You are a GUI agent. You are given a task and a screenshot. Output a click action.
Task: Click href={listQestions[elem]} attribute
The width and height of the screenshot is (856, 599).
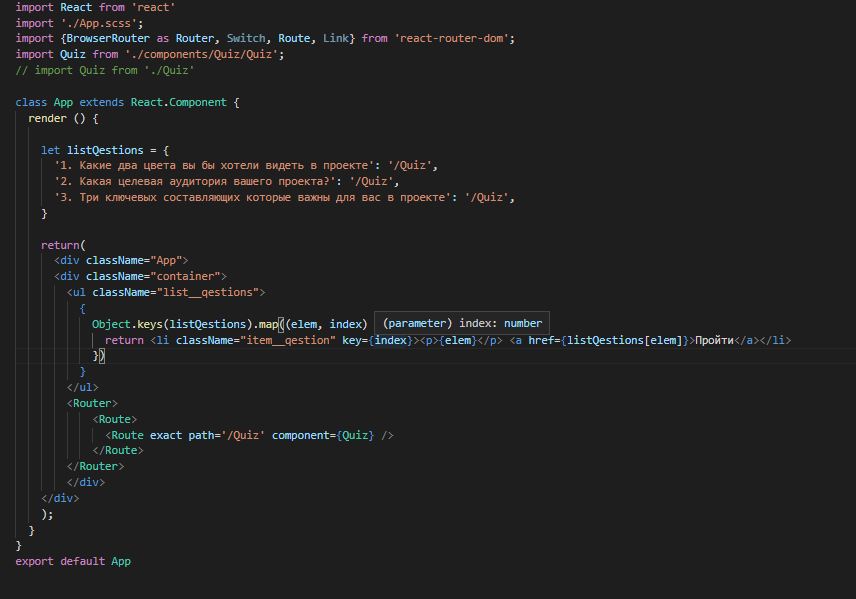coord(608,340)
